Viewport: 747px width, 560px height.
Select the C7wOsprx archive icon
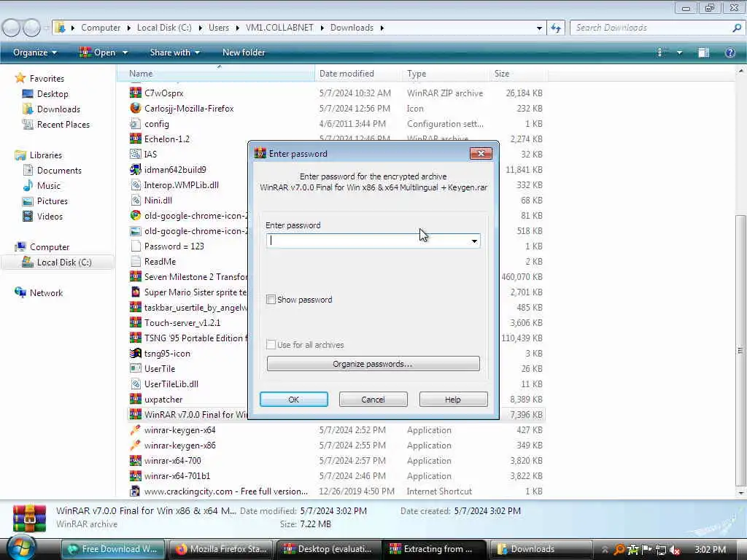(135, 93)
